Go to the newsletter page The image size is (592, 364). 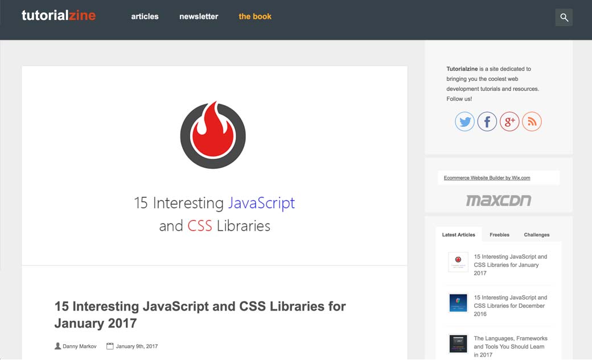(199, 16)
